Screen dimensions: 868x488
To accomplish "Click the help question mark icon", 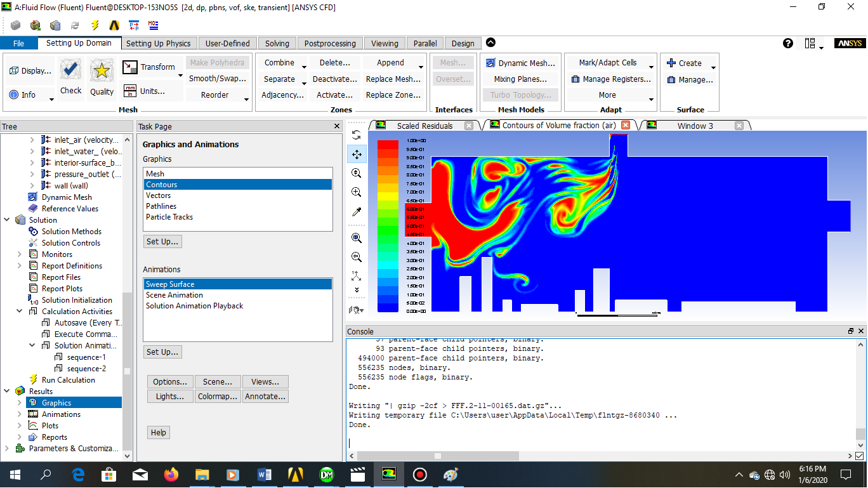I will tap(788, 43).
